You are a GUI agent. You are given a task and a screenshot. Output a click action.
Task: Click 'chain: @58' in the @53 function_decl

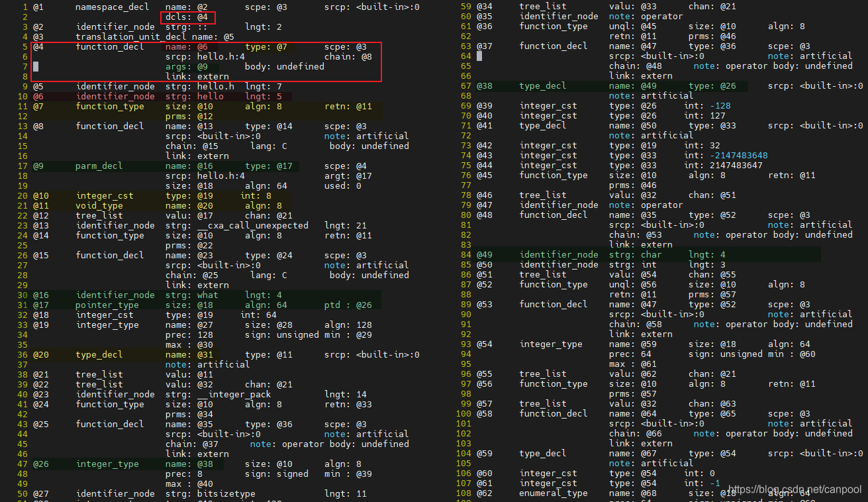point(636,324)
